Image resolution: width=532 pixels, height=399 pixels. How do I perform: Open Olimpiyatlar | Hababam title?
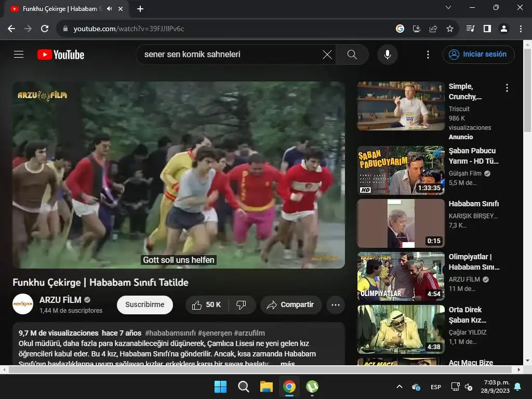pyautogui.click(x=474, y=262)
